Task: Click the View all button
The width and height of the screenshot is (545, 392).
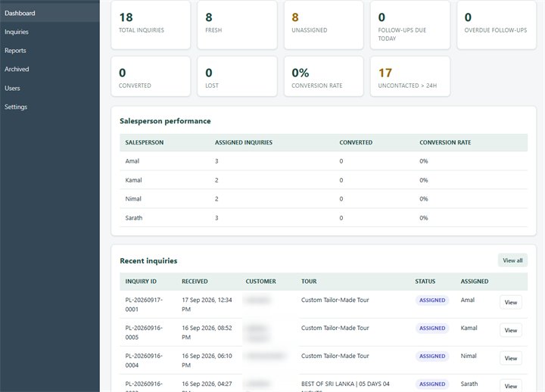Action: pos(512,260)
